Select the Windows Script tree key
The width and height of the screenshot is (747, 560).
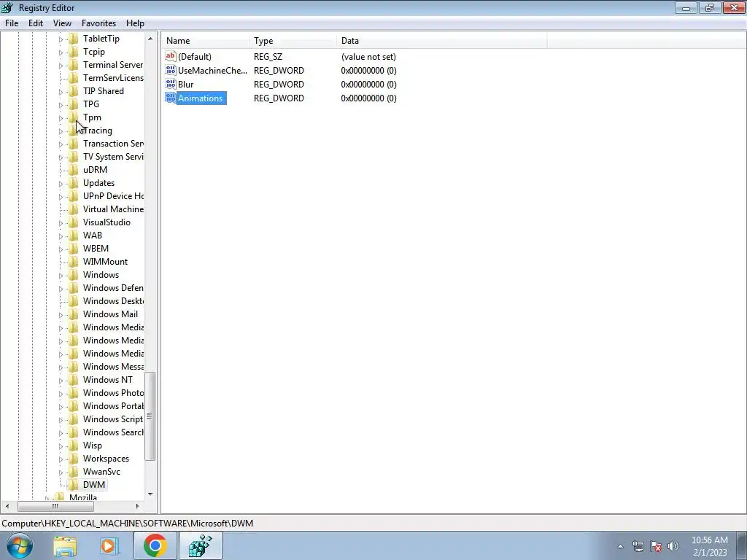click(113, 419)
